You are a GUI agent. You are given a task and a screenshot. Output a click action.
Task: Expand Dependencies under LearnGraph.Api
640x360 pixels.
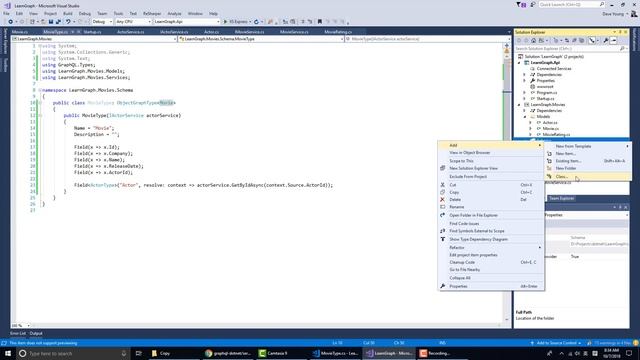525,75
